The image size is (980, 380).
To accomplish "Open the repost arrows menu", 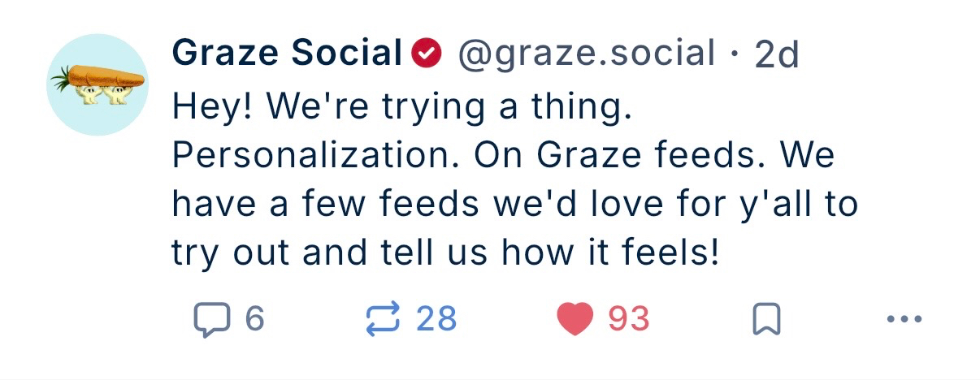I will point(383,320).
